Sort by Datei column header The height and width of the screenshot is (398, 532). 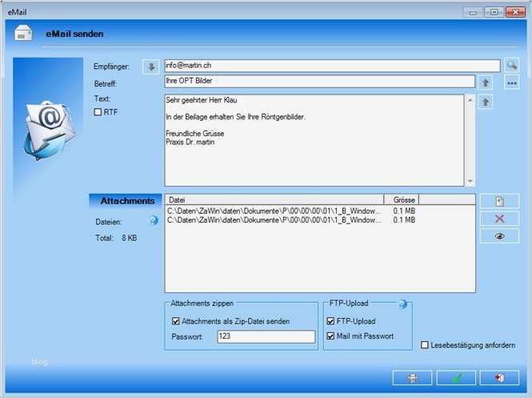coord(274,200)
